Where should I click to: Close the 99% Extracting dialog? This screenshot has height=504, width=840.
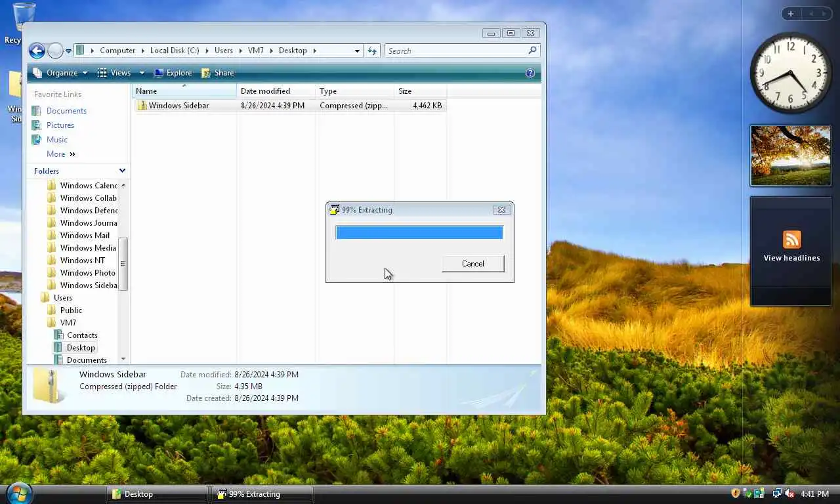point(501,210)
